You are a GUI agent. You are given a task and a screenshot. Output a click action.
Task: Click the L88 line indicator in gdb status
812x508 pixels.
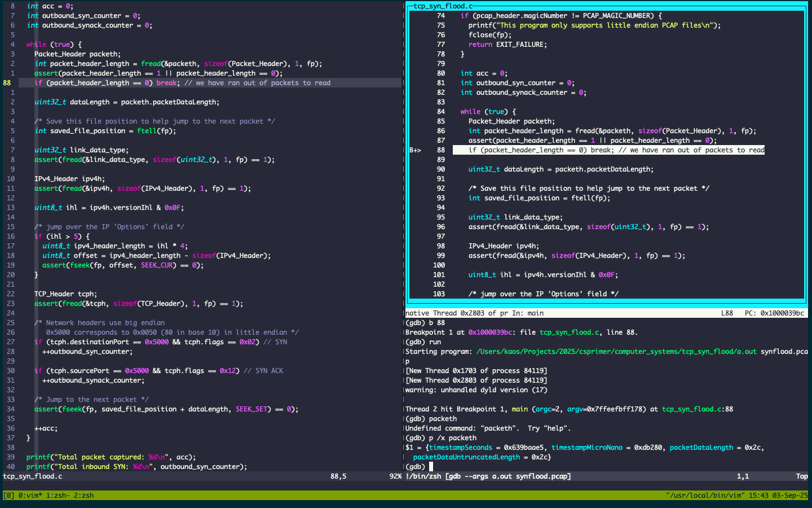click(727, 313)
